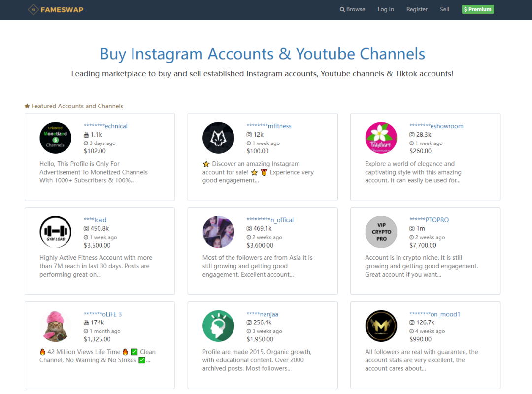Open the wolf logo mfitness avatar
Viewport: 532px width, 394px height.
coord(218,138)
